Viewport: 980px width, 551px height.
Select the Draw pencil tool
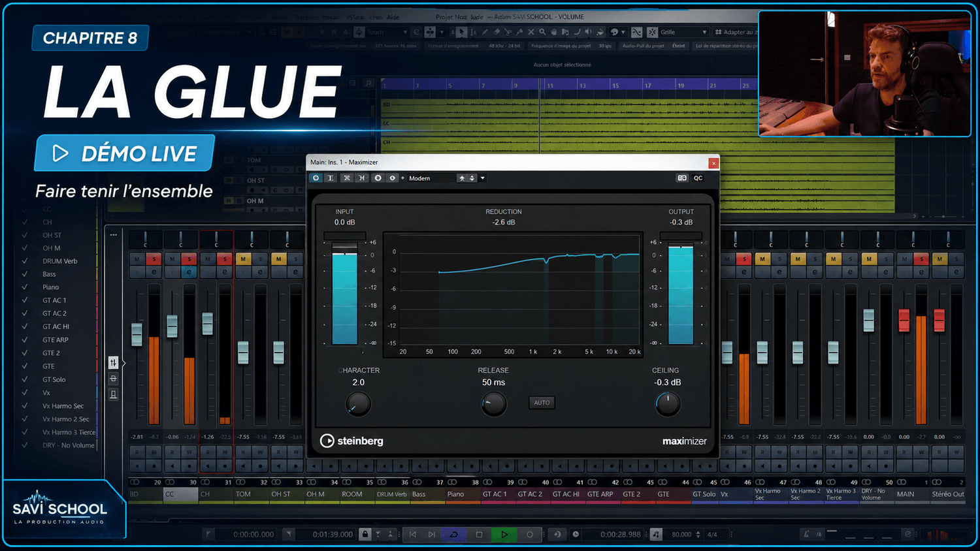[485, 32]
